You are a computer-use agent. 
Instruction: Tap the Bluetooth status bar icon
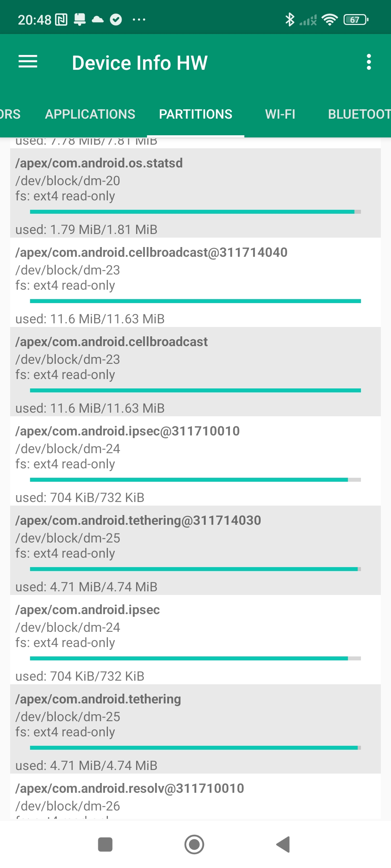[290, 20]
